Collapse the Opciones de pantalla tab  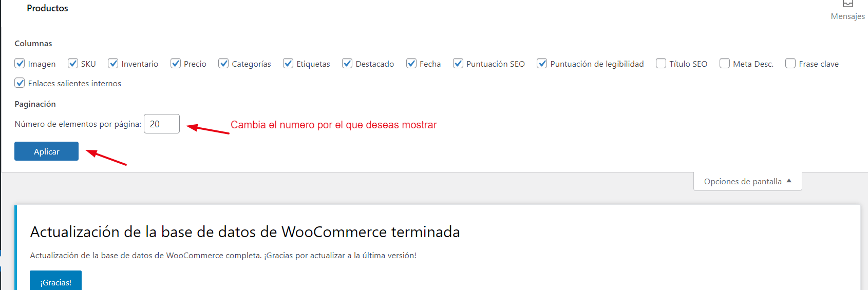(748, 181)
